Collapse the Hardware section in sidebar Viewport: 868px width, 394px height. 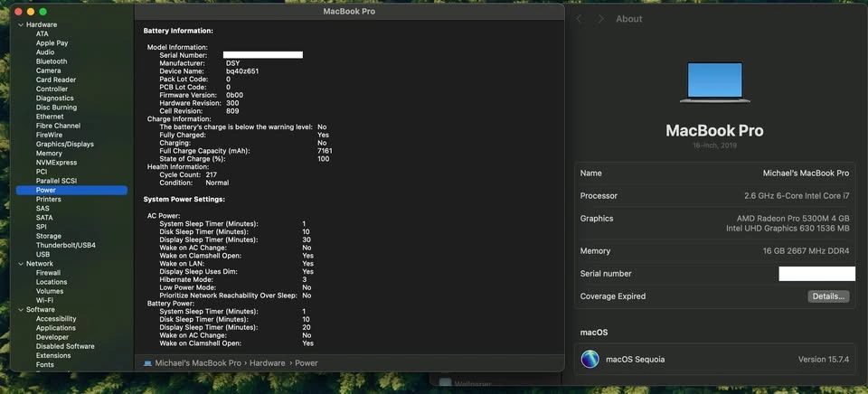pos(21,25)
